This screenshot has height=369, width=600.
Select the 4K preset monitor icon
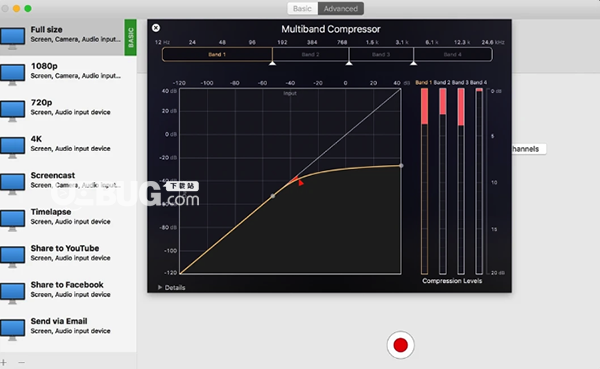pyautogui.click(x=12, y=147)
